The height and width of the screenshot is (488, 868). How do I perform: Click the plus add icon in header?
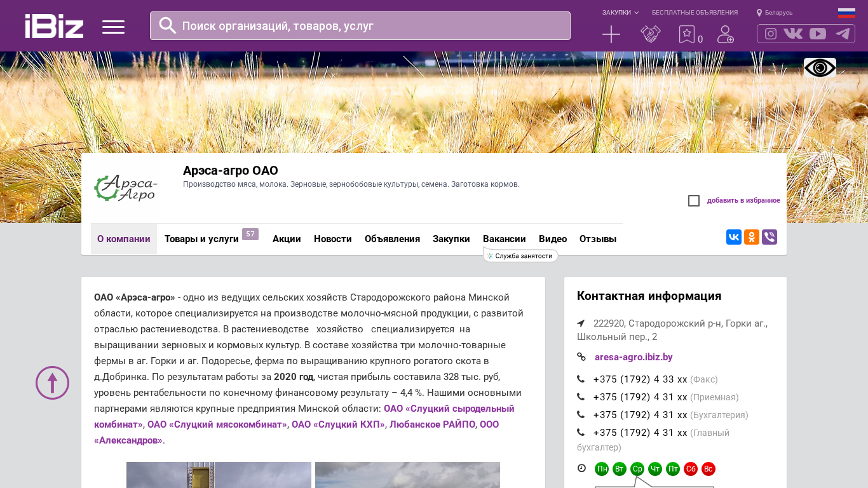pyautogui.click(x=611, y=34)
